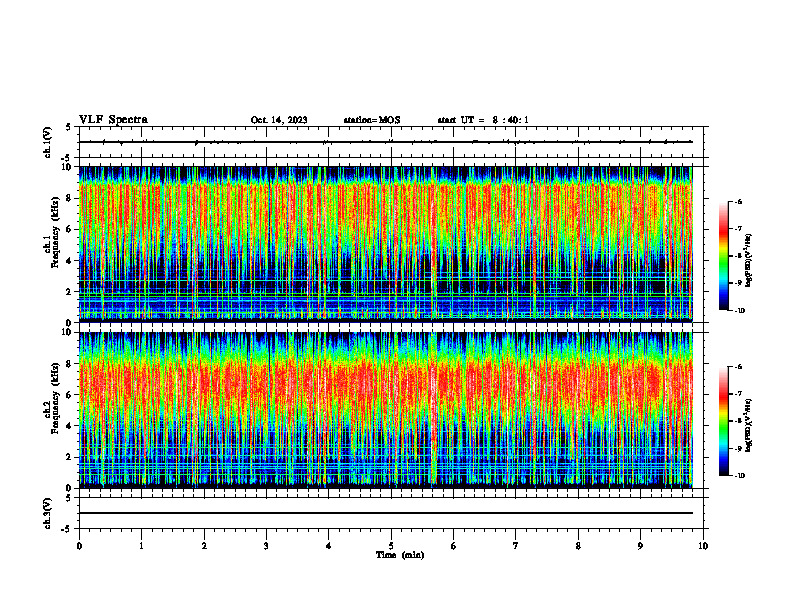Click the "8" tick on the time axis
Viewport: 792px width, 612px height.
click(578, 546)
